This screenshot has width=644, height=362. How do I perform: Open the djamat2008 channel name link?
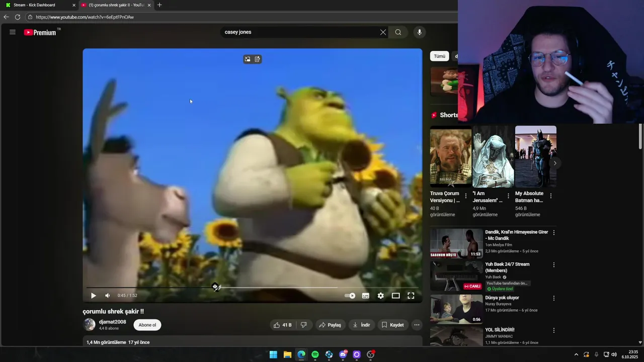(x=113, y=322)
